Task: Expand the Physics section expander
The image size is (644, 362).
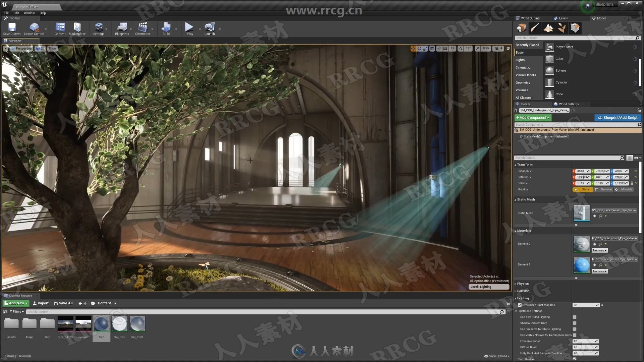Action: pos(516,283)
